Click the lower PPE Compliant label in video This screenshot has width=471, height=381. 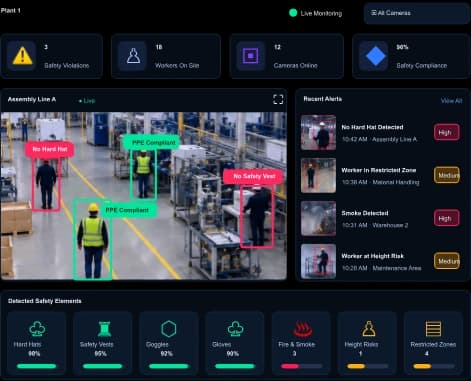(x=127, y=210)
